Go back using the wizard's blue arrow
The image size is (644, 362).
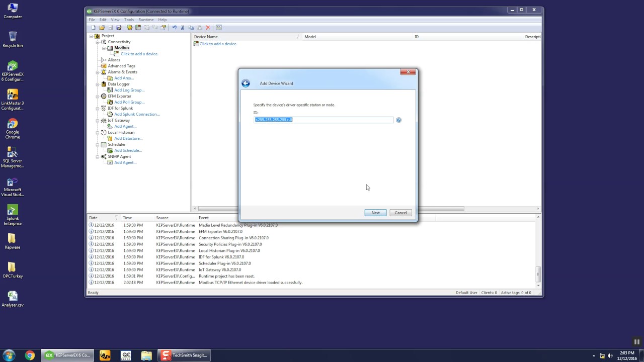(246, 83)
